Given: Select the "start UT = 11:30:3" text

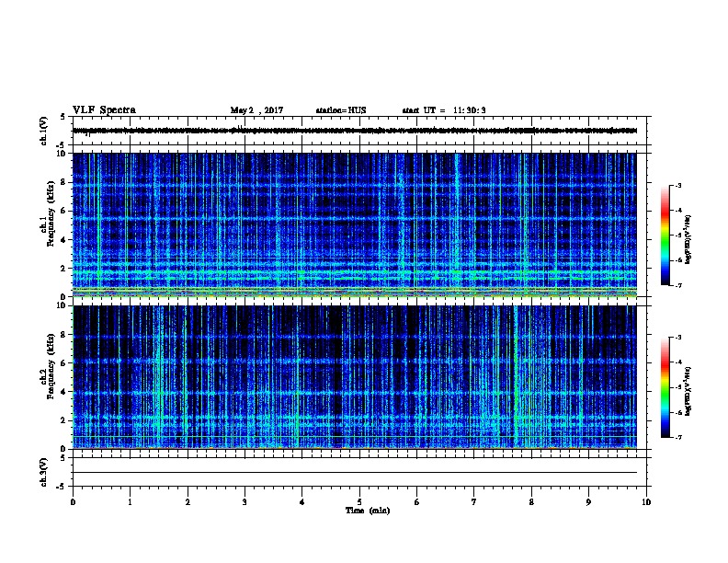Looking at the screenshot, I should pos(444,110).
